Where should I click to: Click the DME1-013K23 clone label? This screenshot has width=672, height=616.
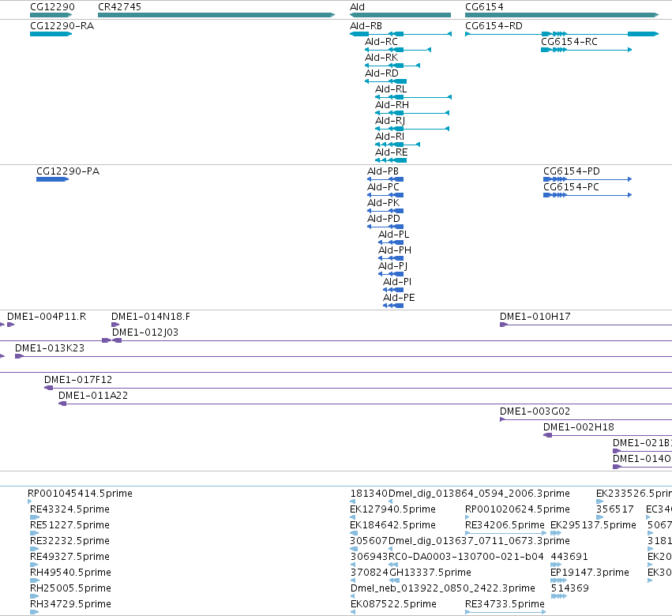(50, 348)
